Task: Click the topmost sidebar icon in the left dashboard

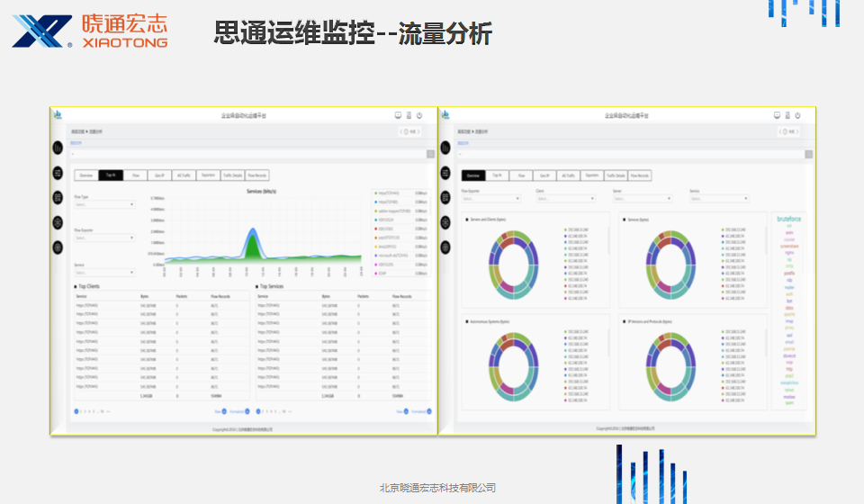Action: tap(58, 148)
